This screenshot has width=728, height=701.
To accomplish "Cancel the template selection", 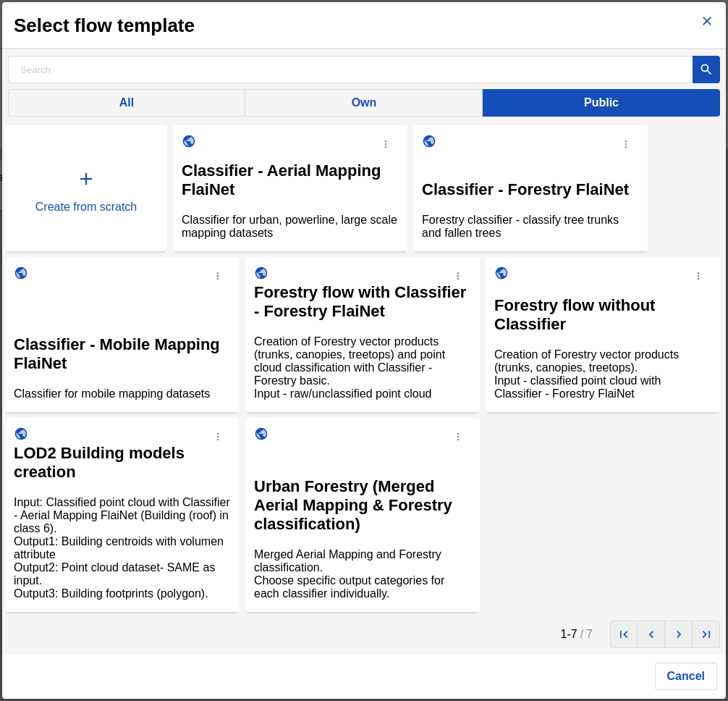I will pos(685,676).
